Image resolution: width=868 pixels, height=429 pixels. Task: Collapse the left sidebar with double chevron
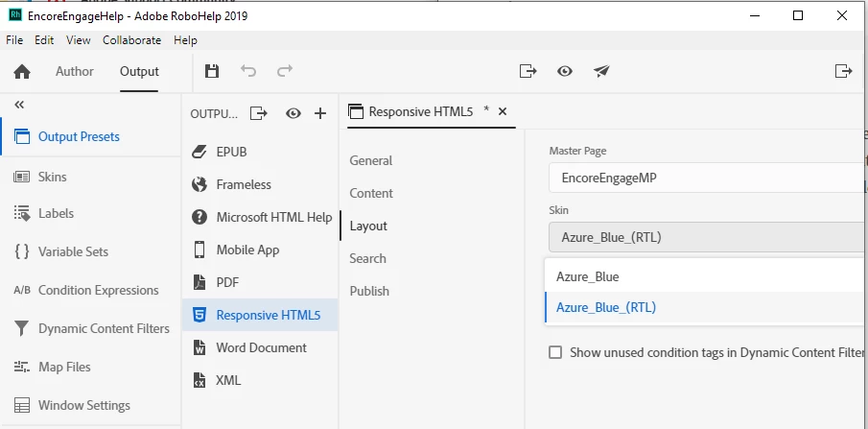19,105
